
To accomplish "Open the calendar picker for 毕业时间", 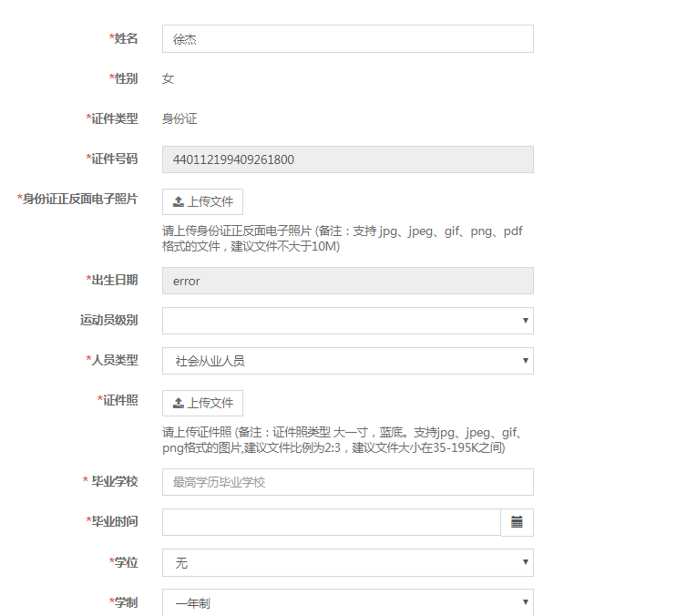I will [x=517, y=522].
